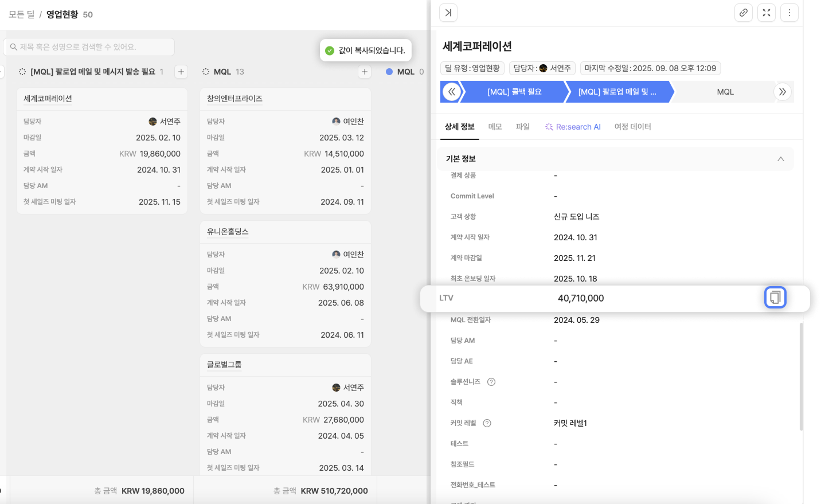Copy the LTV value with the copy icon

775,298
